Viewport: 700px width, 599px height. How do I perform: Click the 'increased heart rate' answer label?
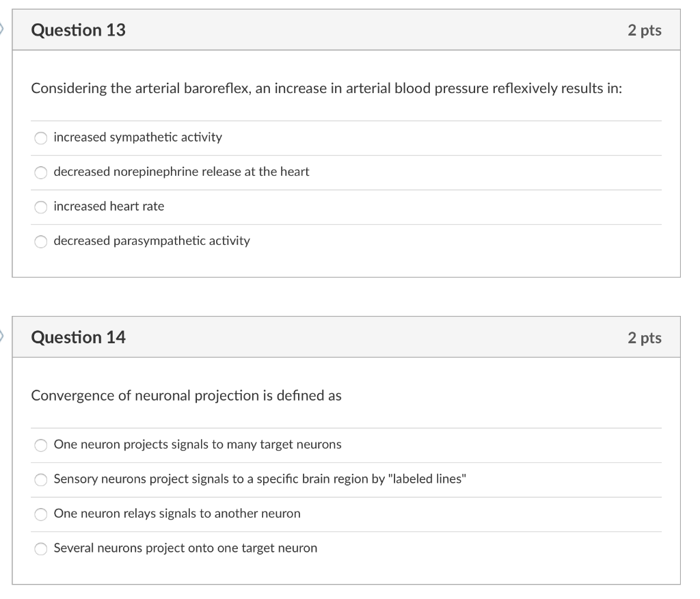[109, 207]
